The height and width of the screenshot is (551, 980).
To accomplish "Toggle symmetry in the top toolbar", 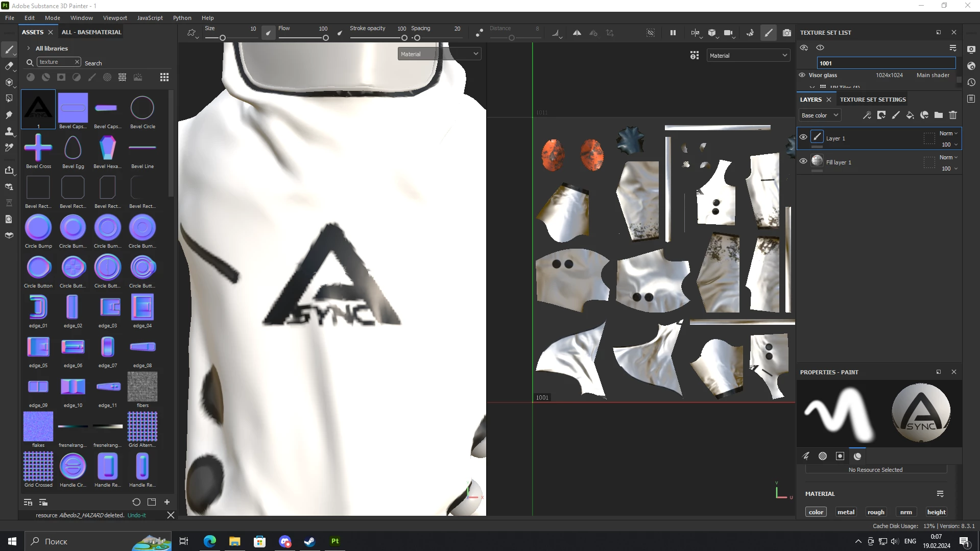I will pyautogui.click(x=577, y=33).
